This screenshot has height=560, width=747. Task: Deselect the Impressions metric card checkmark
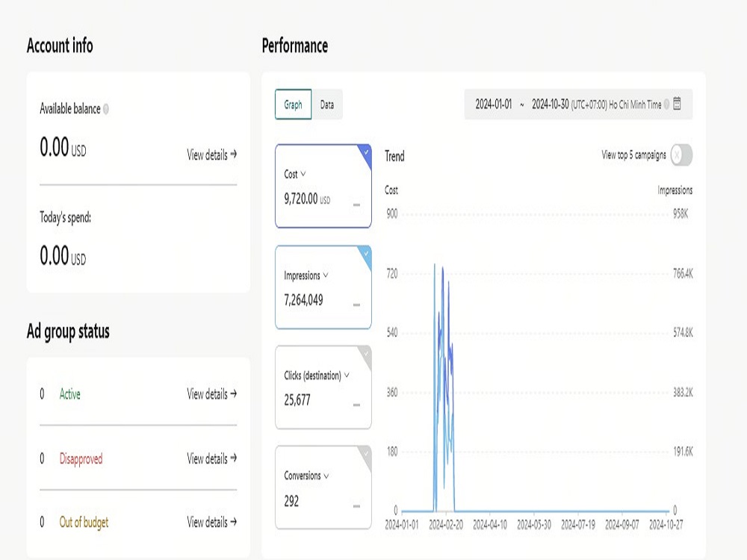pos(366,253)
